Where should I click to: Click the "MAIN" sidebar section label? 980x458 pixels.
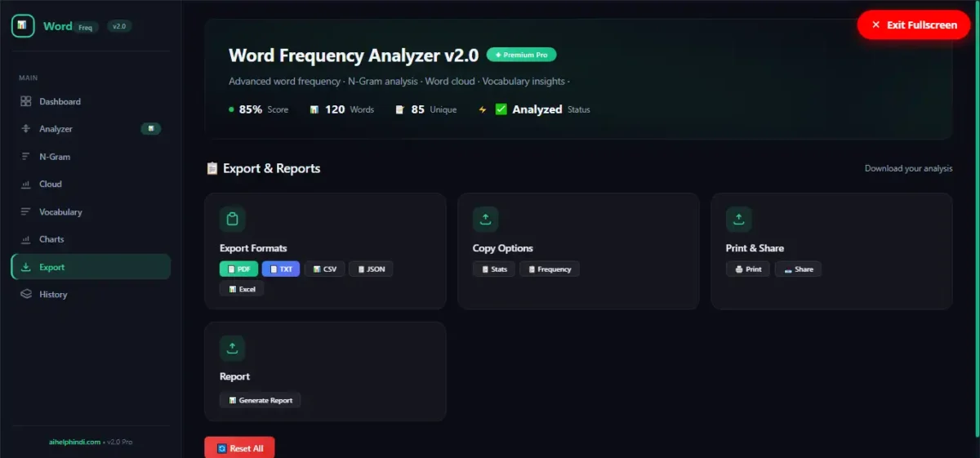(x=29, y=78)
